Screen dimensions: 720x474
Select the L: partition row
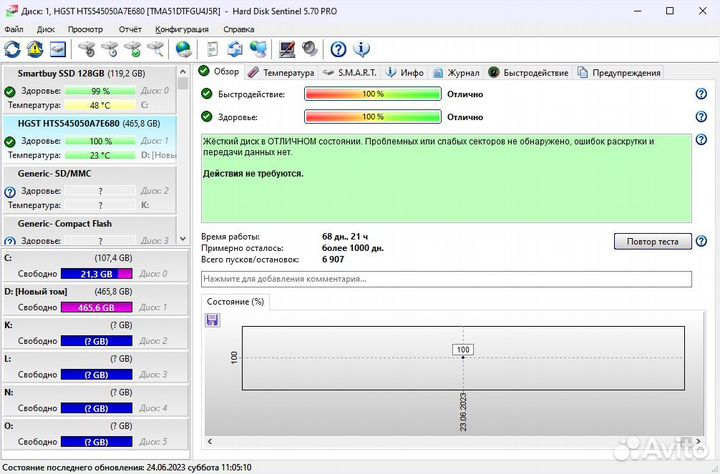[96, 367]
